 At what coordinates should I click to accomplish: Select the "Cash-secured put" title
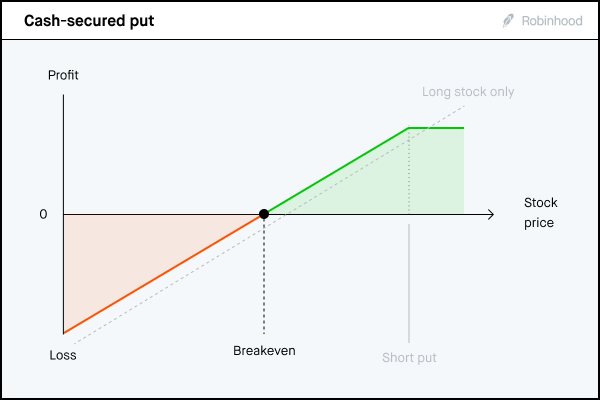[89, 20]
